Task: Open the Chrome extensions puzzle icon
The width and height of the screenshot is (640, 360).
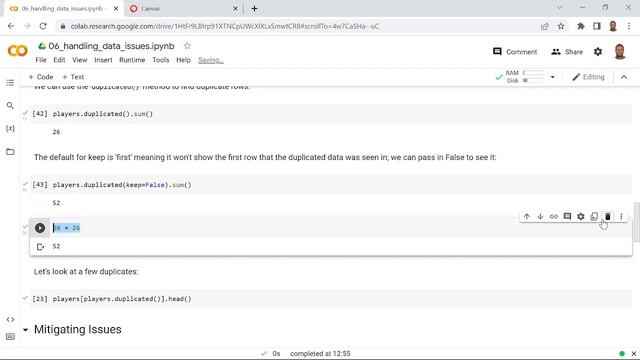Action: click(580, 26)
